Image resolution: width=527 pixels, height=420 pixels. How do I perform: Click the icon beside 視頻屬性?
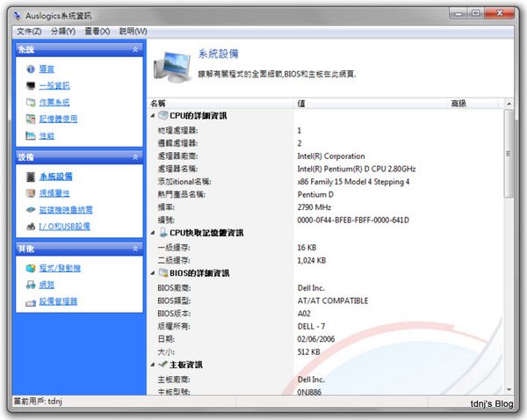point(31,193)
